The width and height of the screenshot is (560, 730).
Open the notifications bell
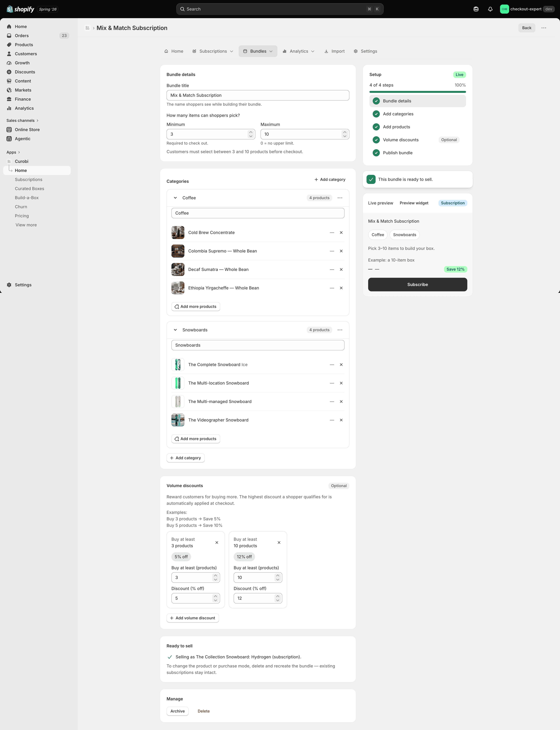pos(490,9)
